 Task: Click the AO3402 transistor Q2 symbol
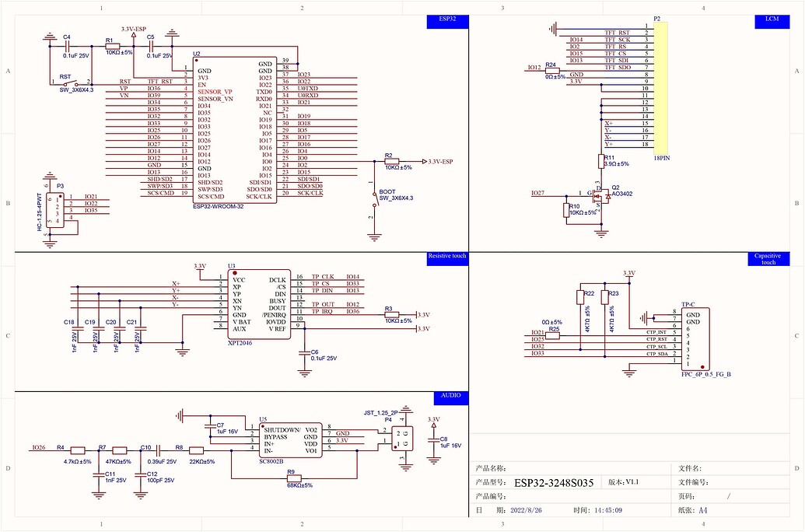(599, 194)
